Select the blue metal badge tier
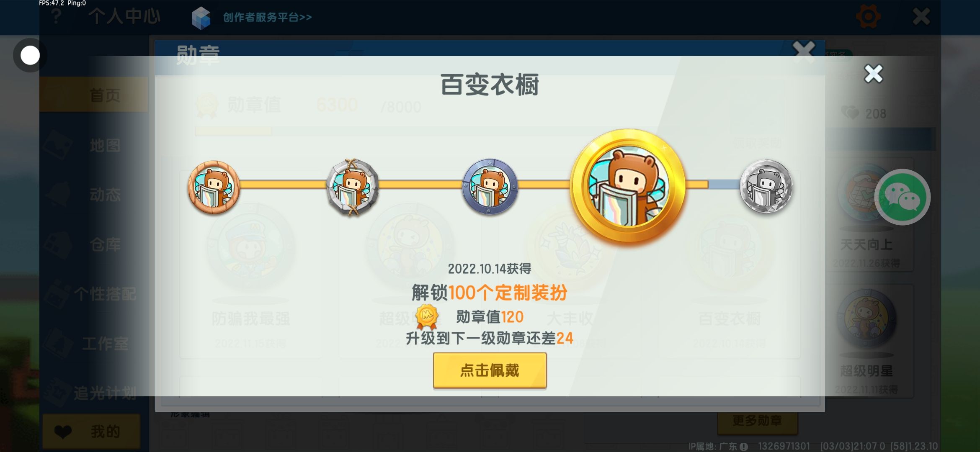 pos(490,187)
